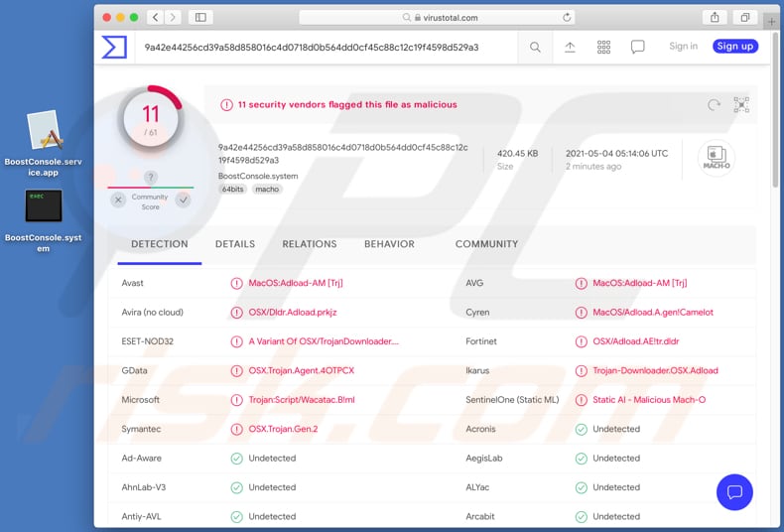The height and width of the screenshot is (532, 784).
Task: Click the macho tag
Action: point(267,189)
